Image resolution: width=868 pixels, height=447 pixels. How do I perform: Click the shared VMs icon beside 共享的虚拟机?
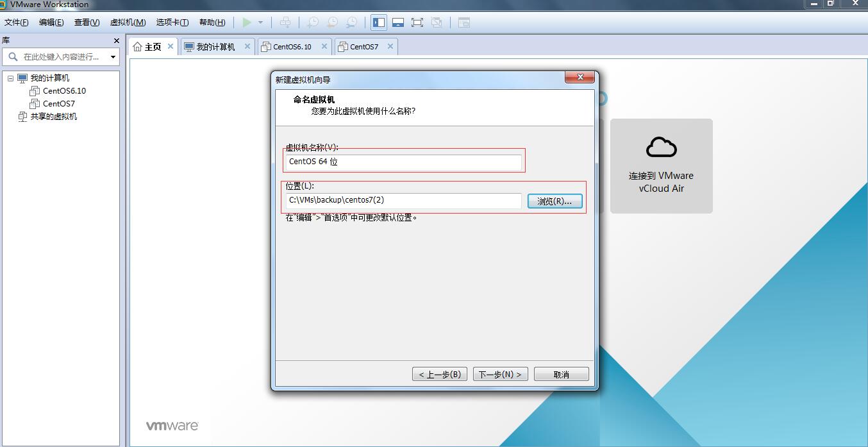point(22,117)
